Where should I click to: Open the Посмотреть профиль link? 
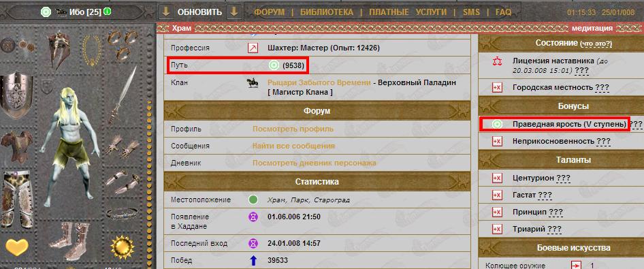(293, 129)
